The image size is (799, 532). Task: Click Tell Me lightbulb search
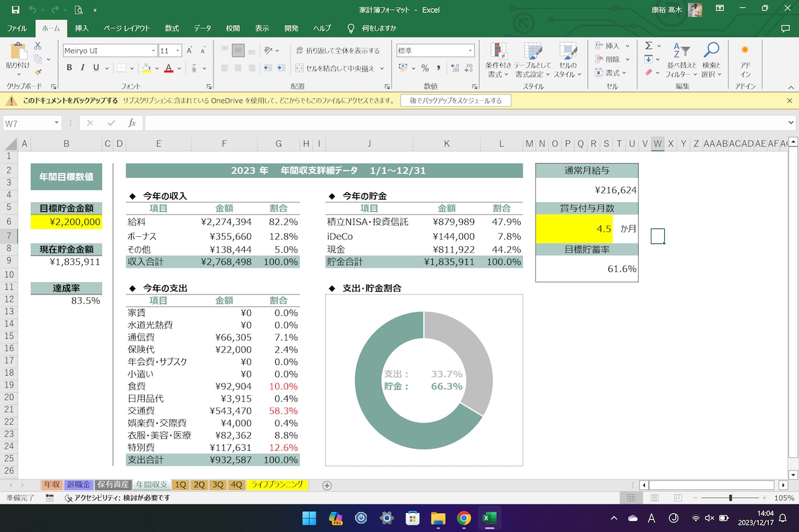[x=350, y=28]
